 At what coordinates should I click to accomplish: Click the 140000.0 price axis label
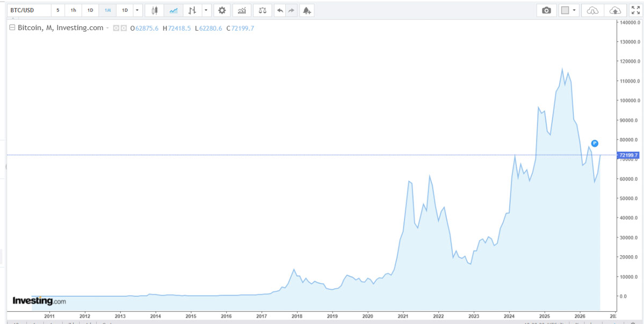click(x=629, y=22)
